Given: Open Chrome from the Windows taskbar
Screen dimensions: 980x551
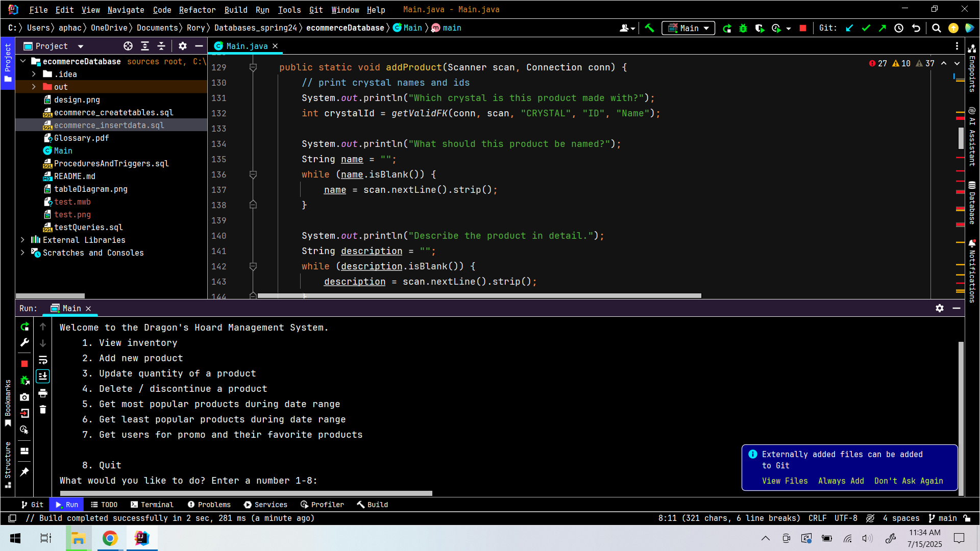Looking at the screenshot, I should pyautogui.click(x=110, y=538).
